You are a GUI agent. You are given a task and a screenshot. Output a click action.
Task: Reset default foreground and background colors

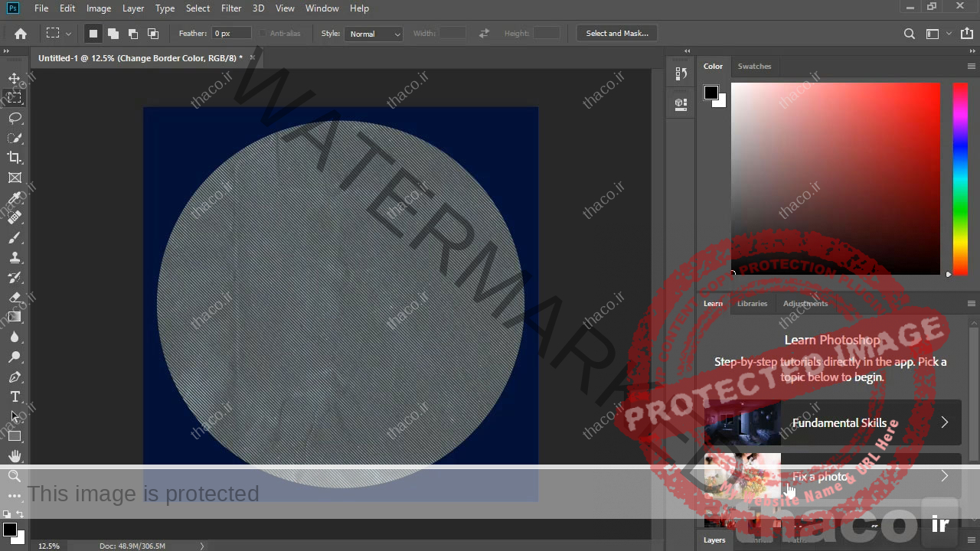(x=7, y=514)
